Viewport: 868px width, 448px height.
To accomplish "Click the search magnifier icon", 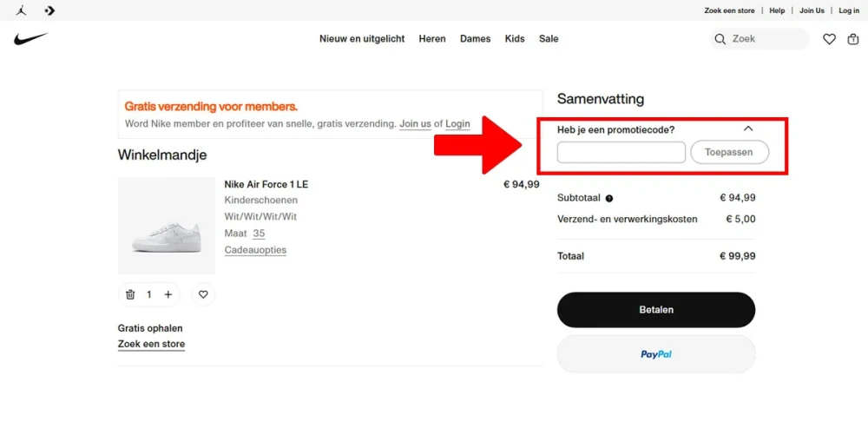I will [x=720, y=39].
